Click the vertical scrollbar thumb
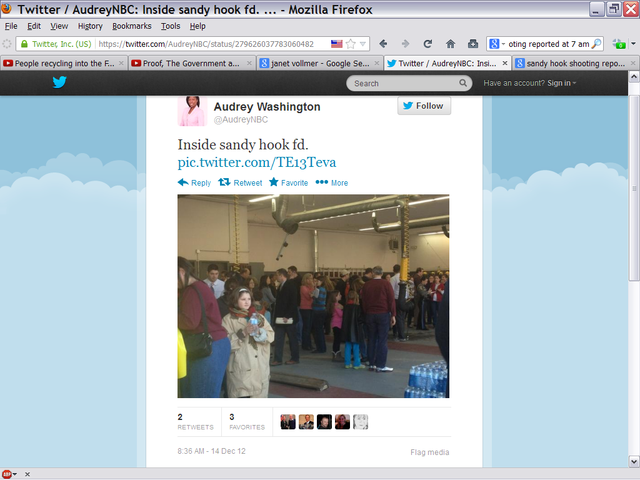The image size is (640, 480). (634, 188)
